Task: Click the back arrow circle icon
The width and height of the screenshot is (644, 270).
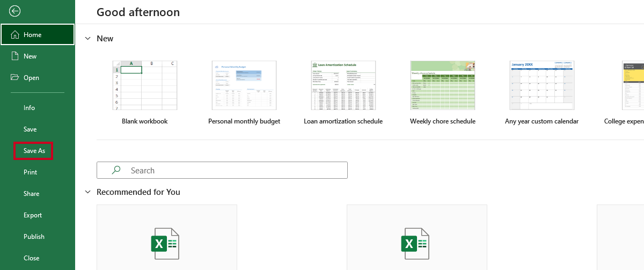Action: [15, 11]
